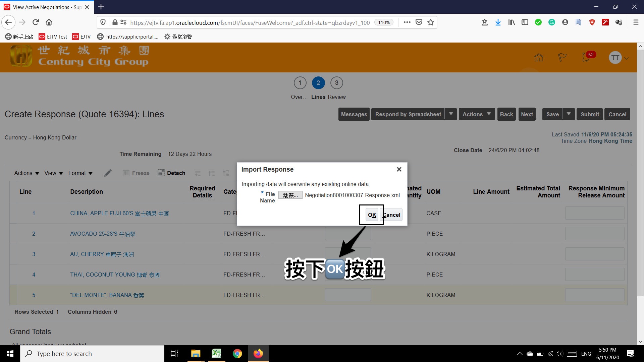This screenshot has width=644, height=362.
Task: Open the table Actions menu
Action: [26, 173]
